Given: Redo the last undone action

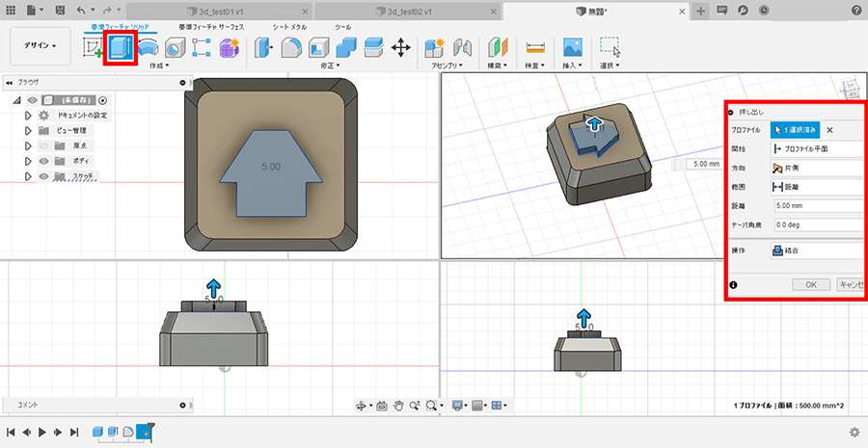Looking at the screenshot, I should click(107, 10).
